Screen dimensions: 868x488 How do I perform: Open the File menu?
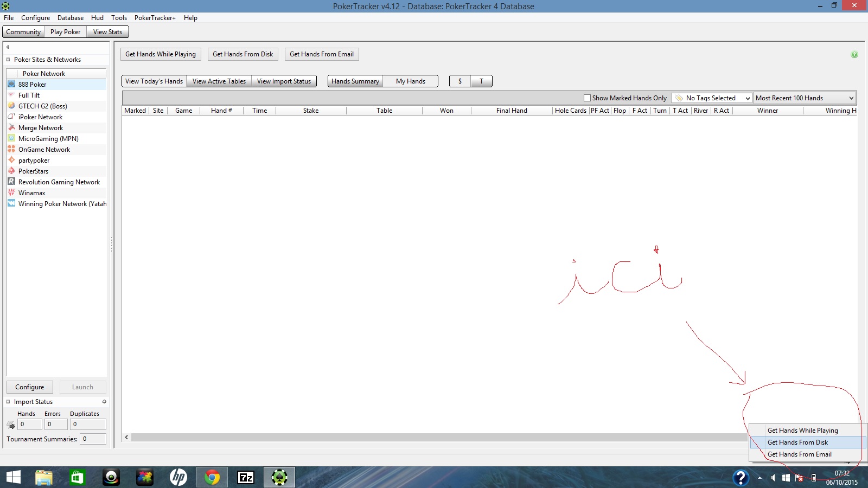(x=9, y=18)
